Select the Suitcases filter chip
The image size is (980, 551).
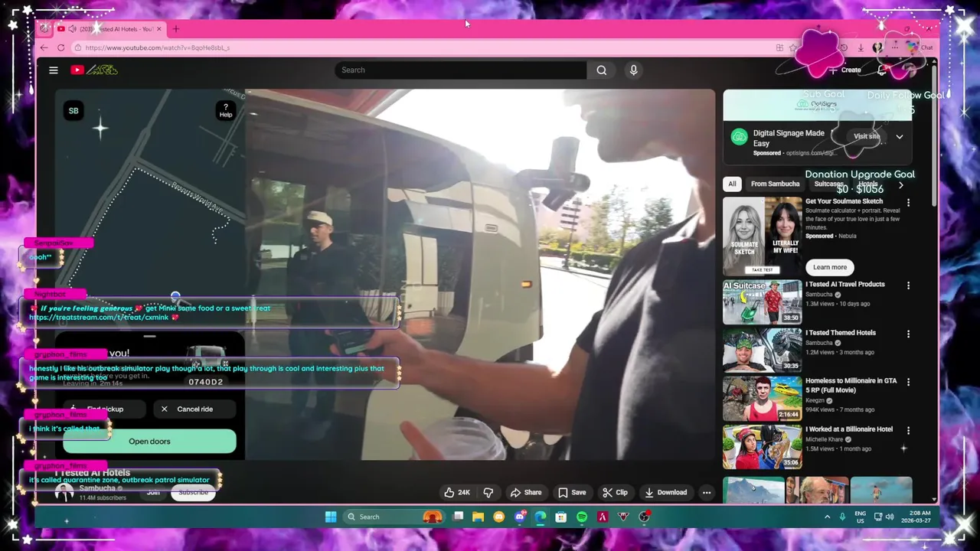click(x=828, y=184)
